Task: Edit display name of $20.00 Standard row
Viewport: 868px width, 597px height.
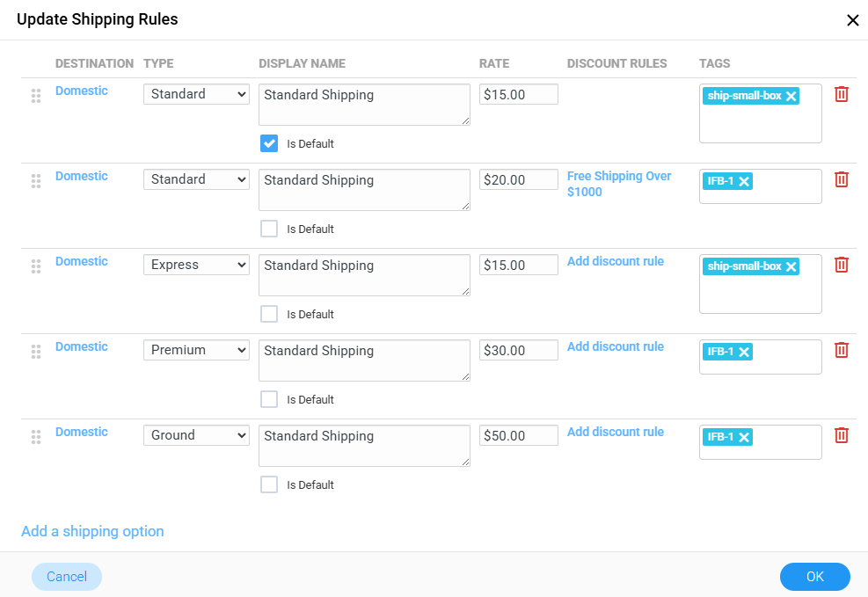Action: pyautogui.click(x=364, y=190)
